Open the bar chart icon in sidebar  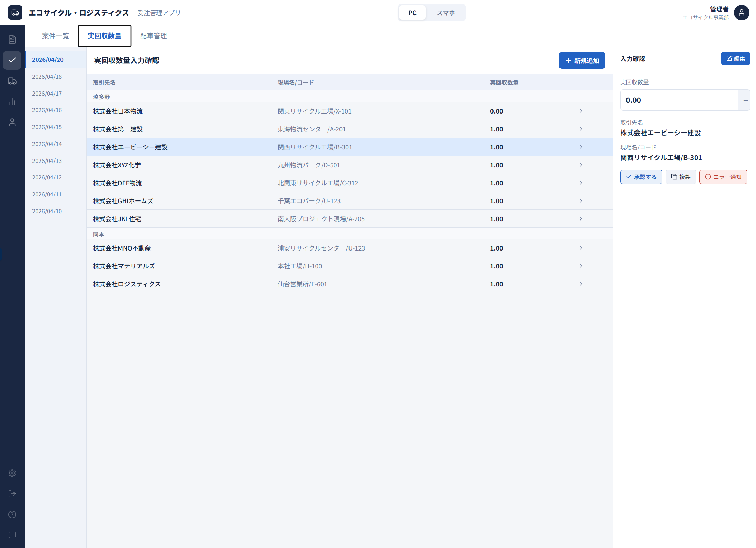pos(12,102)
